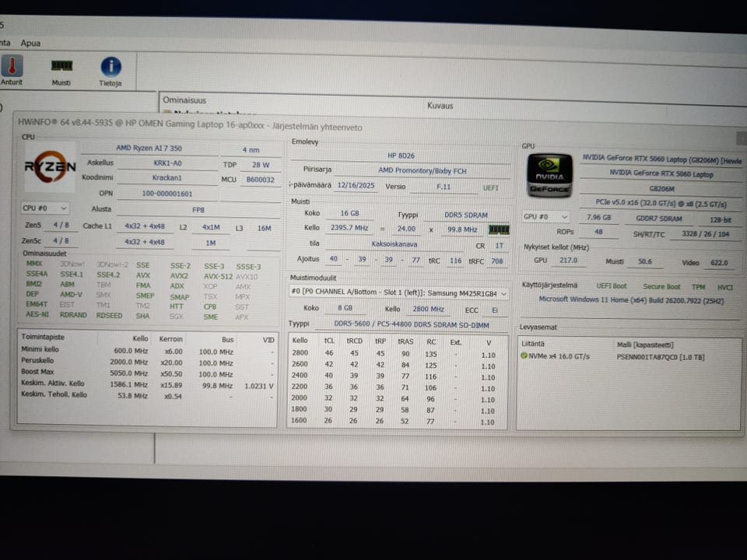Select the AMD Ryzen AI 7 350 field

(149, 148)
